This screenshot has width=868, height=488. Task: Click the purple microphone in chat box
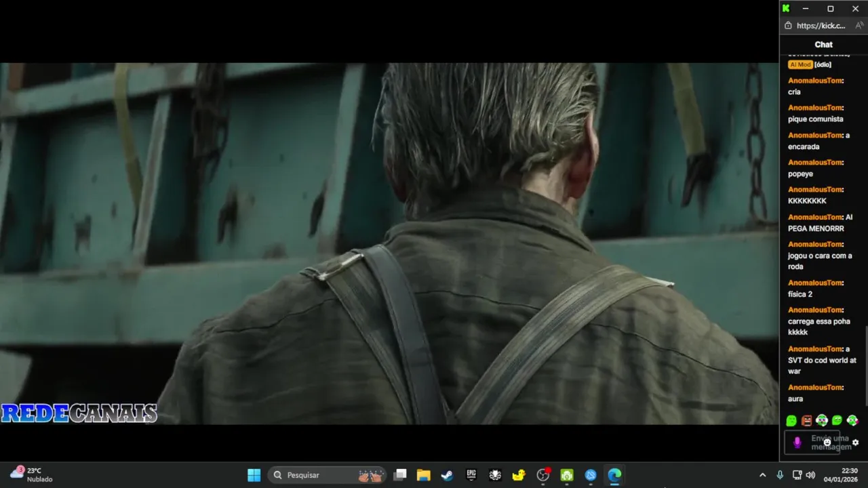(x=797, y=443)
